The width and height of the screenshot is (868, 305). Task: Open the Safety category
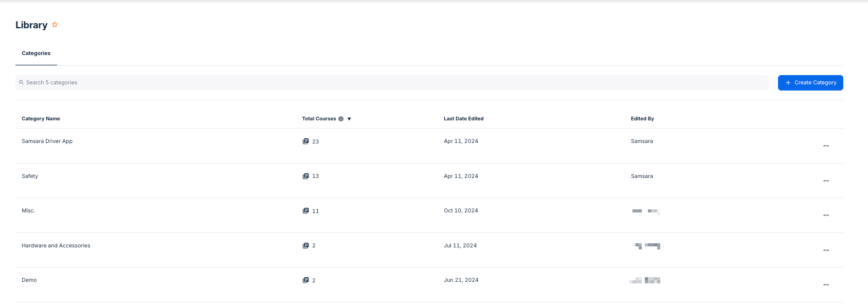coord(30,176)
